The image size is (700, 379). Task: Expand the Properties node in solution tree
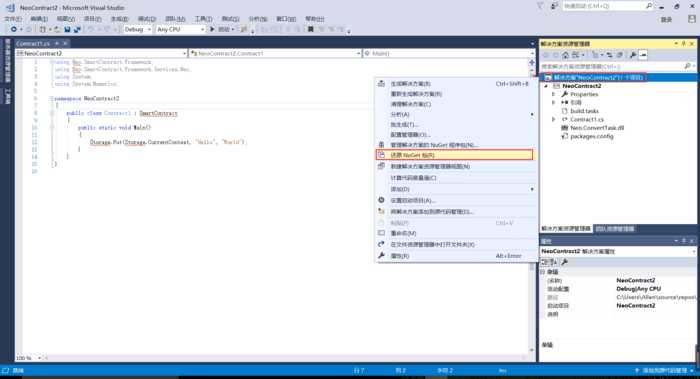coord(554,94)
